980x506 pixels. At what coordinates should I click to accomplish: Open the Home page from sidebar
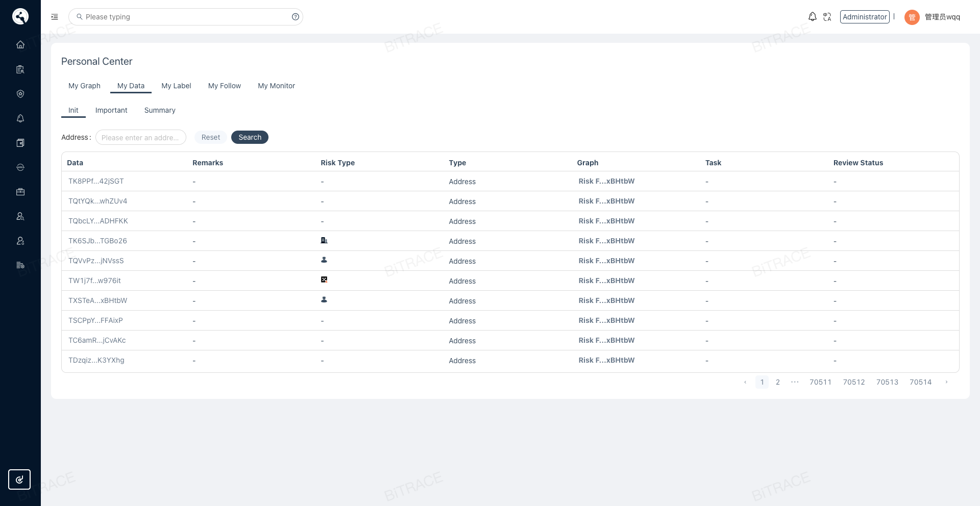click(x=20, y=44)
